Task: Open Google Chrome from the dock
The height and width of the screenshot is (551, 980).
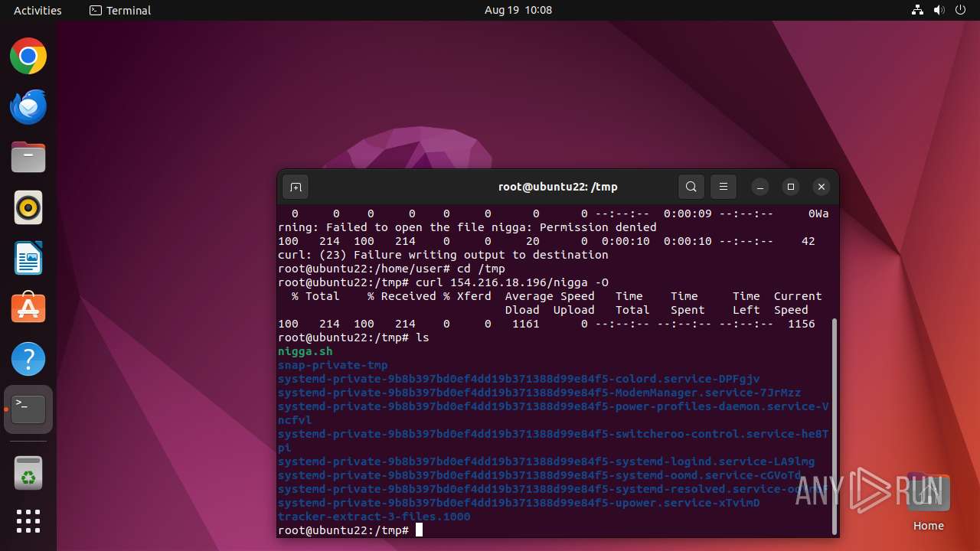Action: (x=28, y=57)
